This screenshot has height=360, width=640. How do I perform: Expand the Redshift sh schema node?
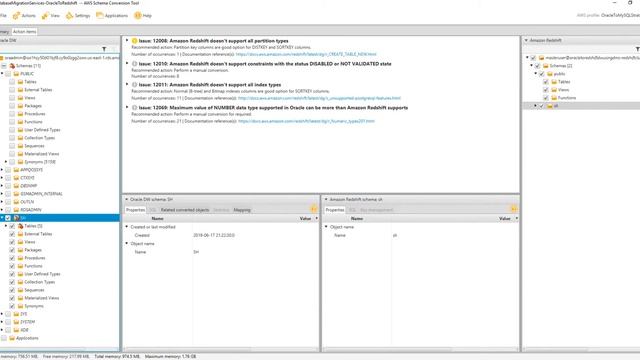(x=536, y=106)
